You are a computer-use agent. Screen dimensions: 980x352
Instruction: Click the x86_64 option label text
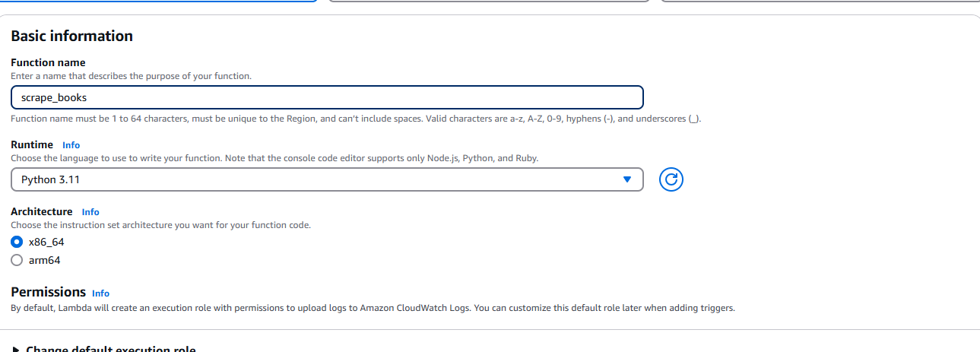(x=46, y=242)
